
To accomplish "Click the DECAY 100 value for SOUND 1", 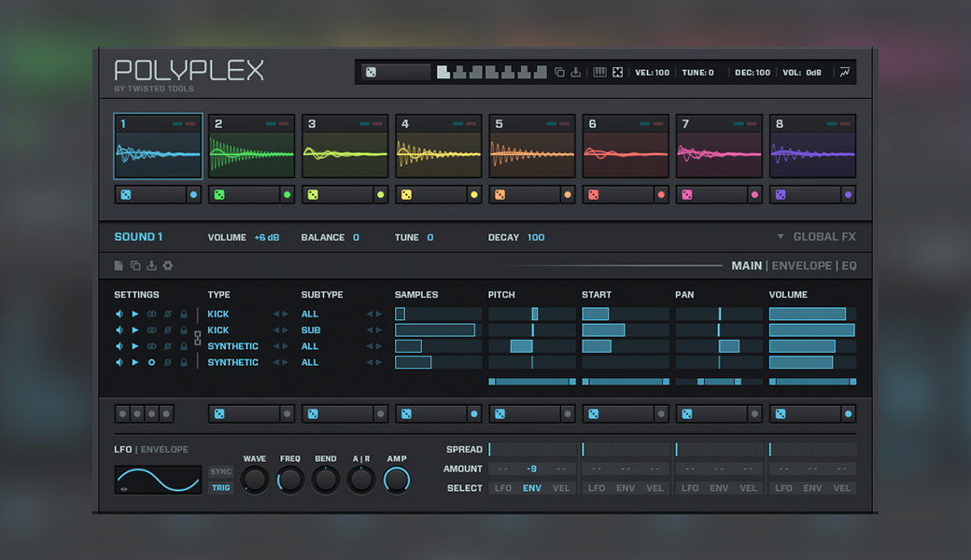I will click(x=536, y=237).
